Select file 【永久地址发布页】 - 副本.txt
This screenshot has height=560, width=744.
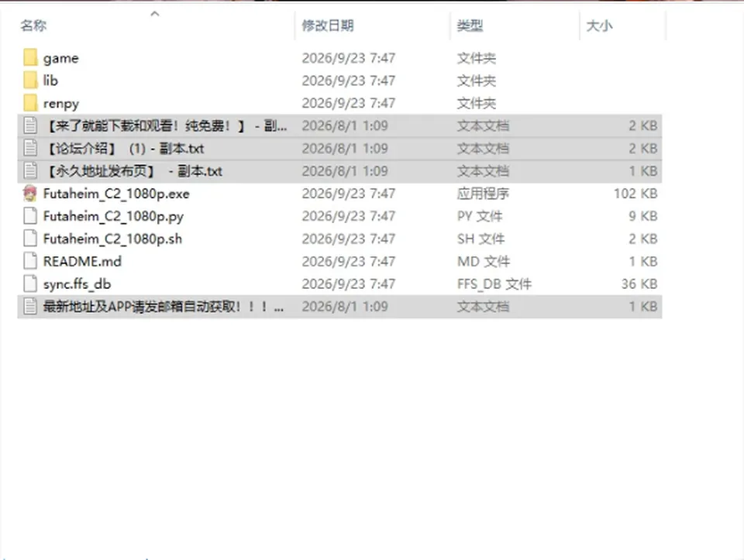click(133, 170)
